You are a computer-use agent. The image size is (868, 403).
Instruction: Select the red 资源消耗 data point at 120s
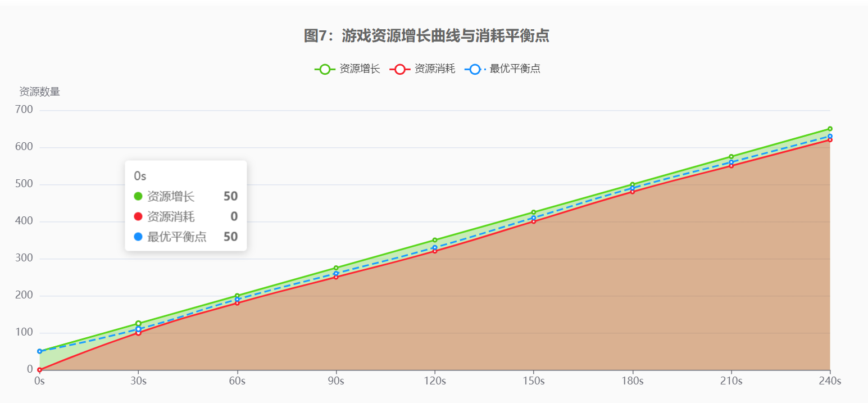(435, 251)
